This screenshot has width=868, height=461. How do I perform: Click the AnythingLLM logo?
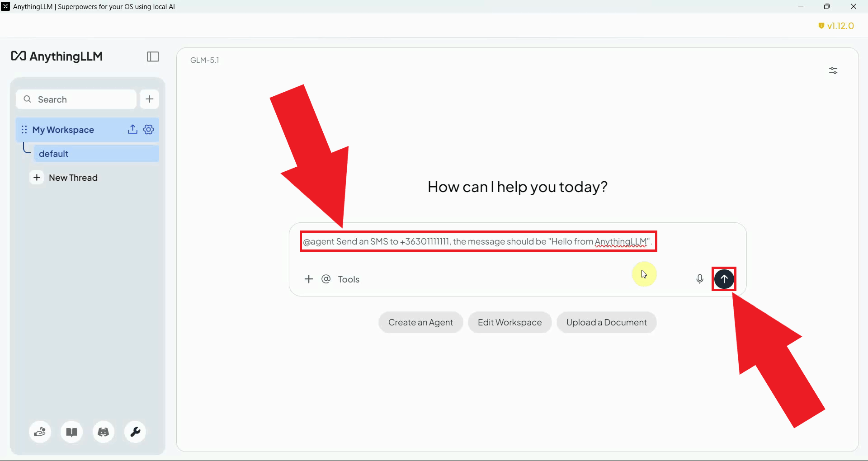click(57, 56)
